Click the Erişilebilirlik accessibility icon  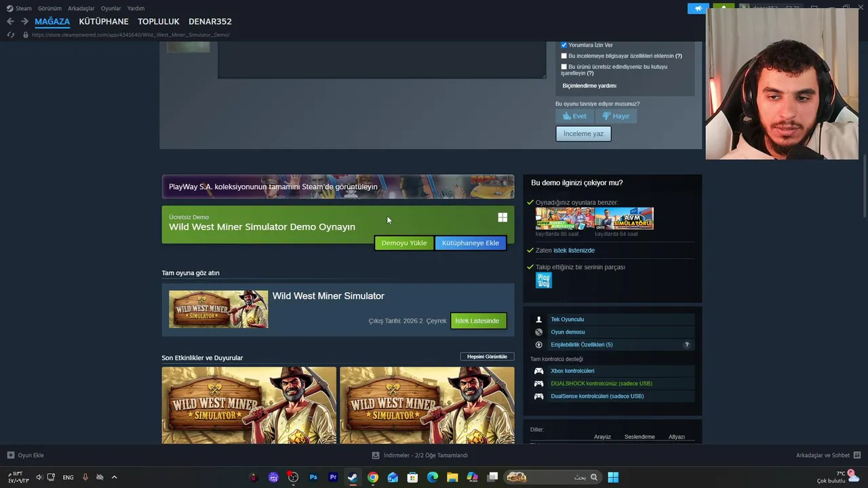tap(539, 345)
